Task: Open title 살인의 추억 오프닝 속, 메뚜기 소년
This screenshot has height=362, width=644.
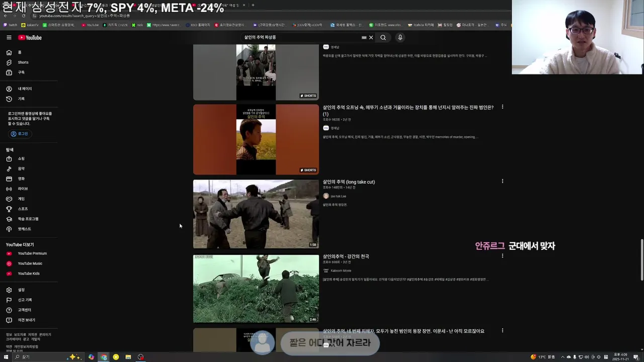Action: (408, 111)
